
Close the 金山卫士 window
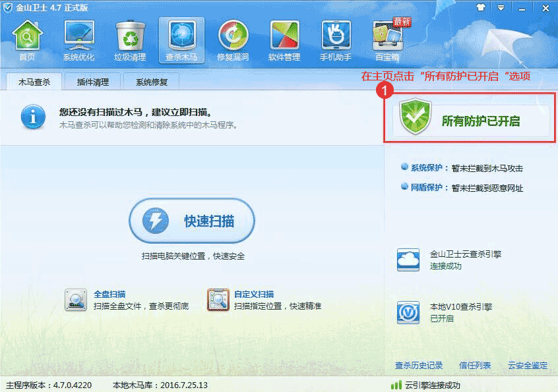[545, 8]
